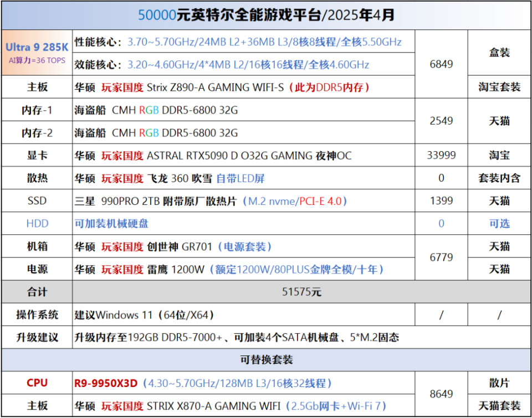
Task: Click the blue HDD label
Action: [x=37, y=224]
